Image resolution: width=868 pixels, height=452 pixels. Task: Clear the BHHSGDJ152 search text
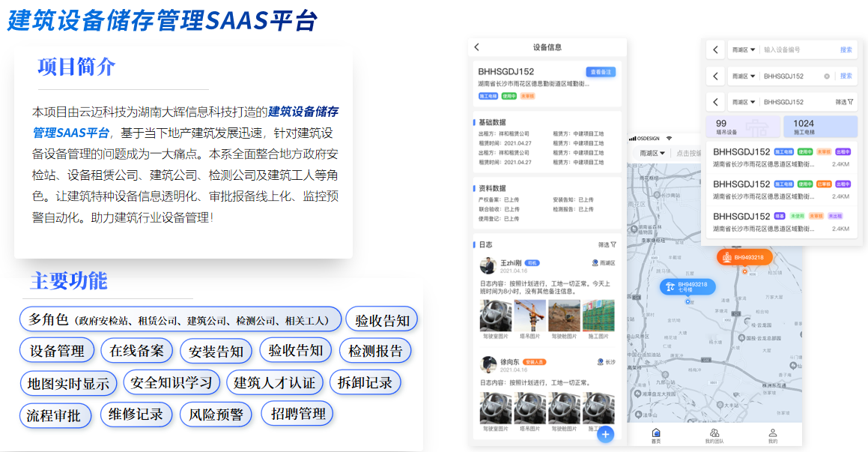[827, 76]
